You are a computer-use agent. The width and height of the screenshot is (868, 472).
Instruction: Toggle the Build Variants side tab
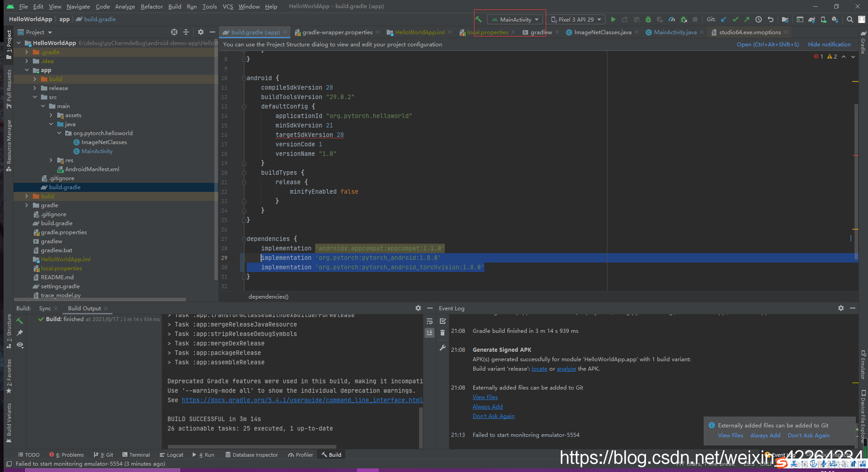(9, 423)
